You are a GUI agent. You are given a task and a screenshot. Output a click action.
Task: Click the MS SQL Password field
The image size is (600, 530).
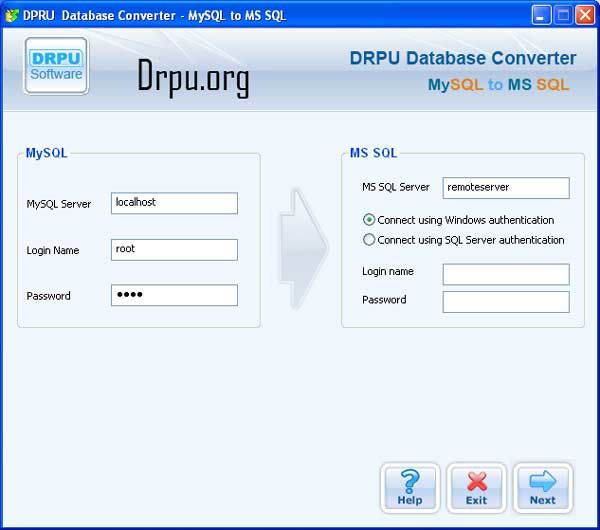pyautogui.click(x=505, y=301)
